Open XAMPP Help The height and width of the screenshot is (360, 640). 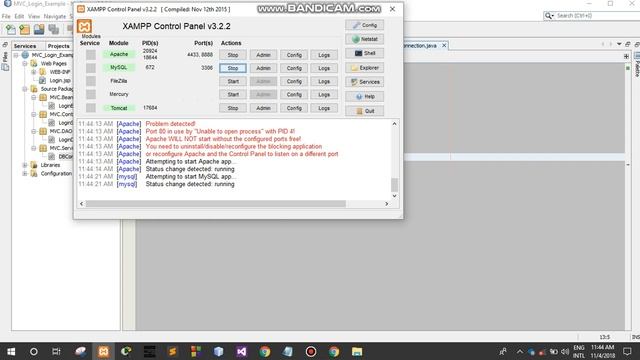tap(364, 97)
